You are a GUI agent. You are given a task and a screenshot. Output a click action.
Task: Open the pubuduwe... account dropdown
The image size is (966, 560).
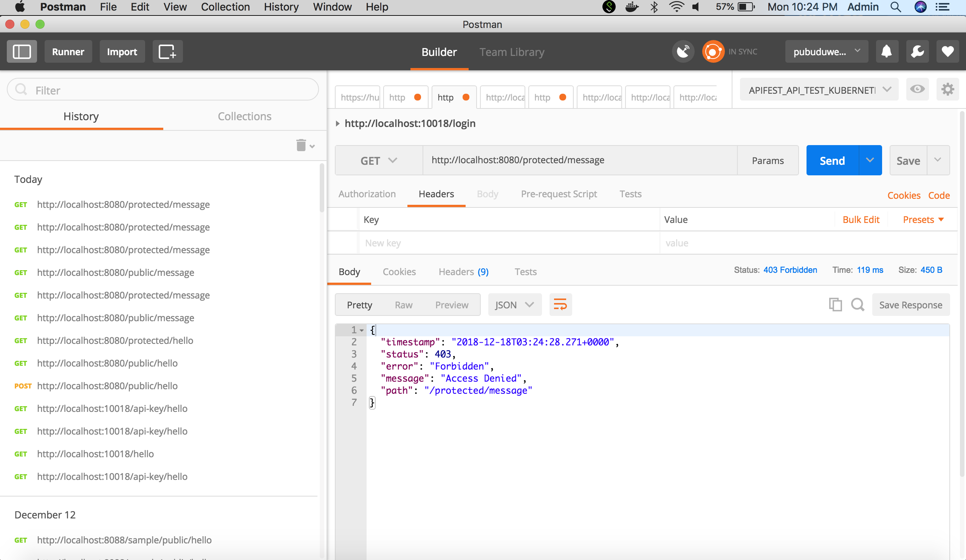tap(827, 51)
